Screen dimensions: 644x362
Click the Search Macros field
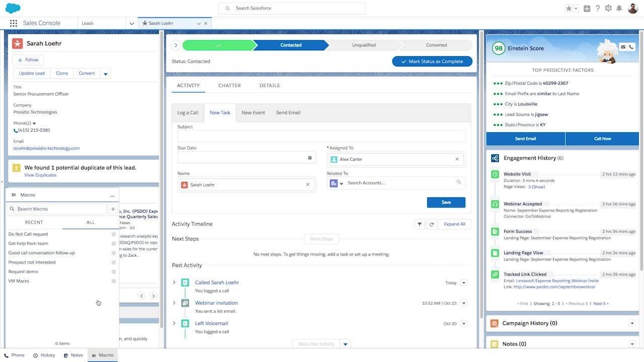pos(57,209)
